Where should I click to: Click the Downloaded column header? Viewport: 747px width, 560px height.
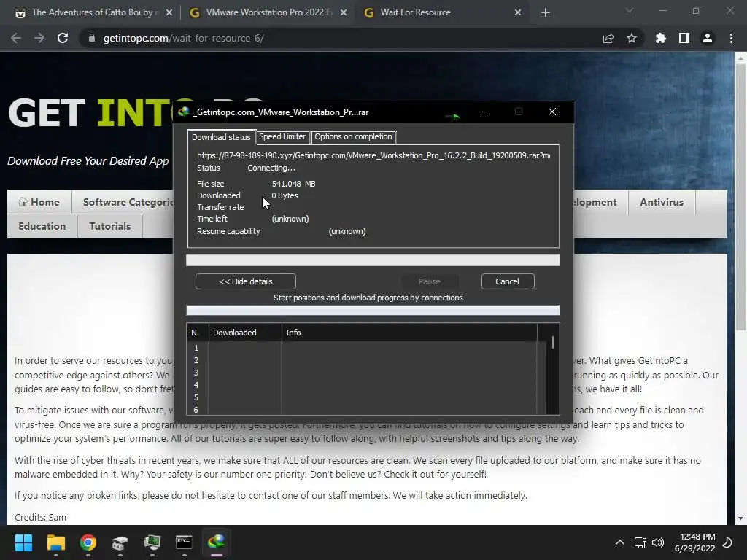245,332
